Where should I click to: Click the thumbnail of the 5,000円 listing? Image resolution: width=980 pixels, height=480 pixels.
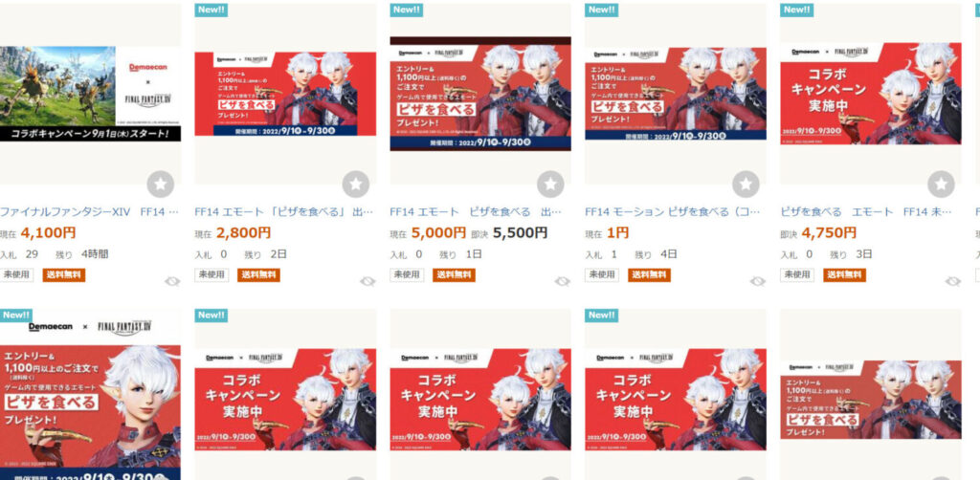pyautogui.click(x=480, y=94)
